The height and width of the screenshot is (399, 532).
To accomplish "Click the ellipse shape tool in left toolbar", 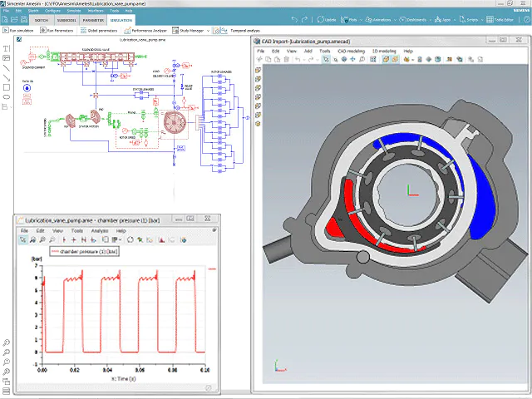I will (x=7, y=97).
